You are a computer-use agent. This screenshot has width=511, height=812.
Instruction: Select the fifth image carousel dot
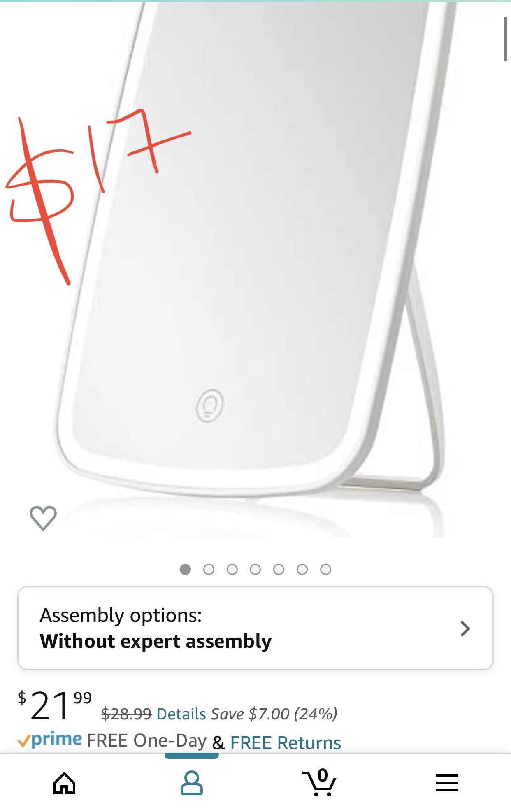point(279,569)
